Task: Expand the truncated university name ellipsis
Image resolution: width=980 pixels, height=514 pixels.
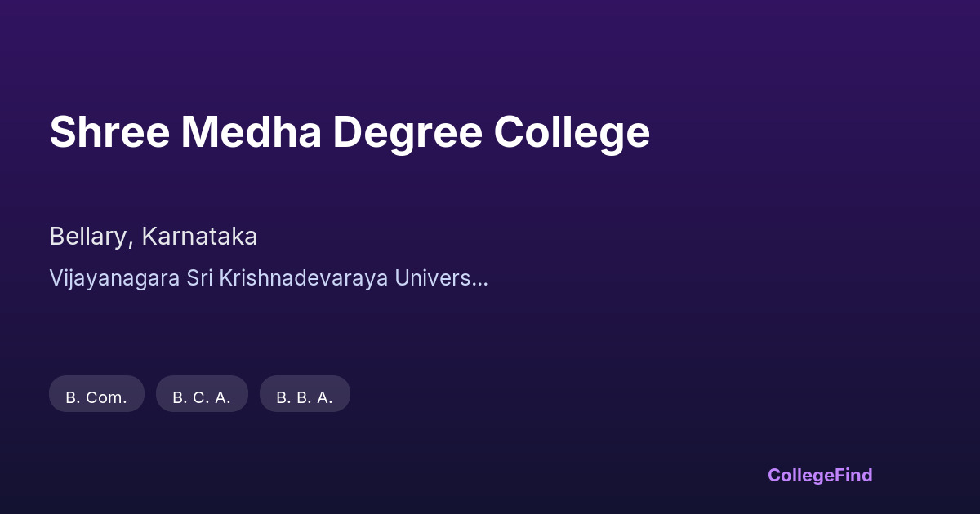Action: click(480, 280)
